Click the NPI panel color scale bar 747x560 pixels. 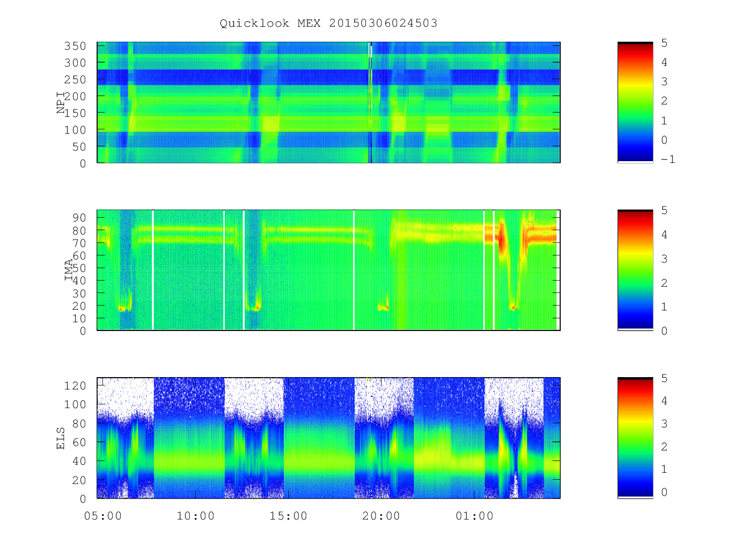tap(635, 103)
